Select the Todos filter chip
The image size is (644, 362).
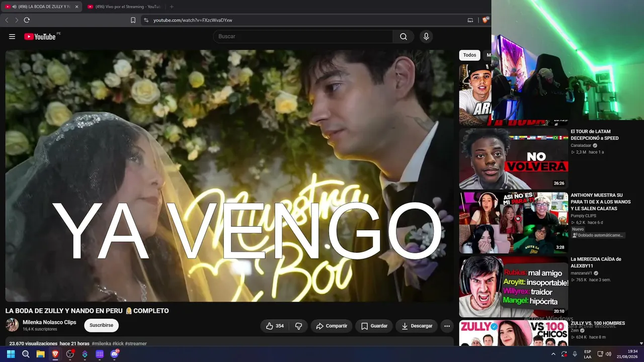pyautogui.click(x=469, y=55)
